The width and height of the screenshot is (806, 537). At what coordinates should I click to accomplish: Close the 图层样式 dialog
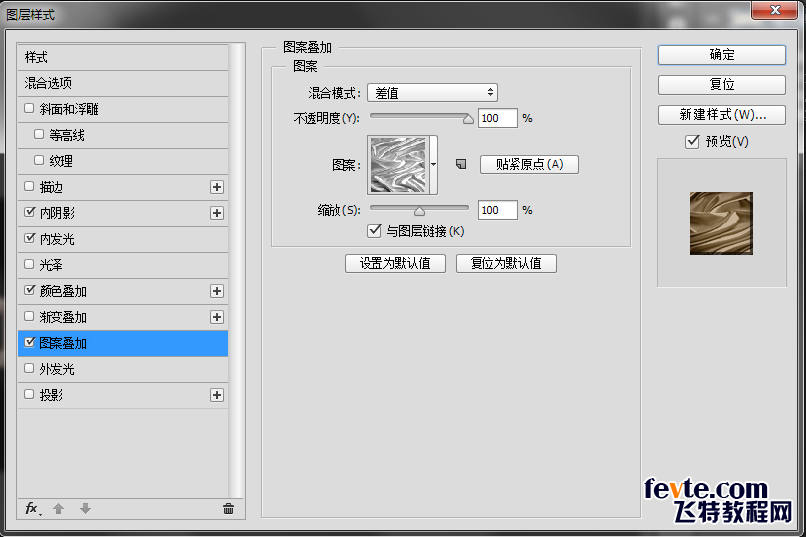tap(775, 10)
